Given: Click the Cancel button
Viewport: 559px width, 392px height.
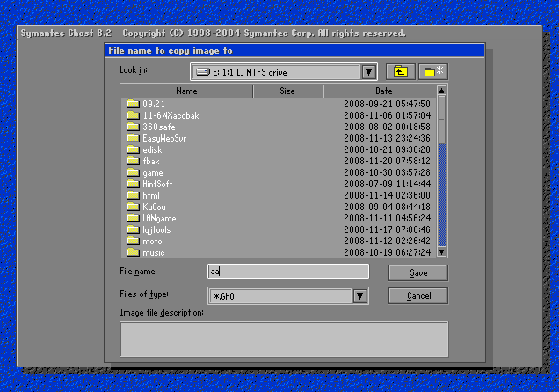Looking at the screenshot, I should [x=418, y=296].
